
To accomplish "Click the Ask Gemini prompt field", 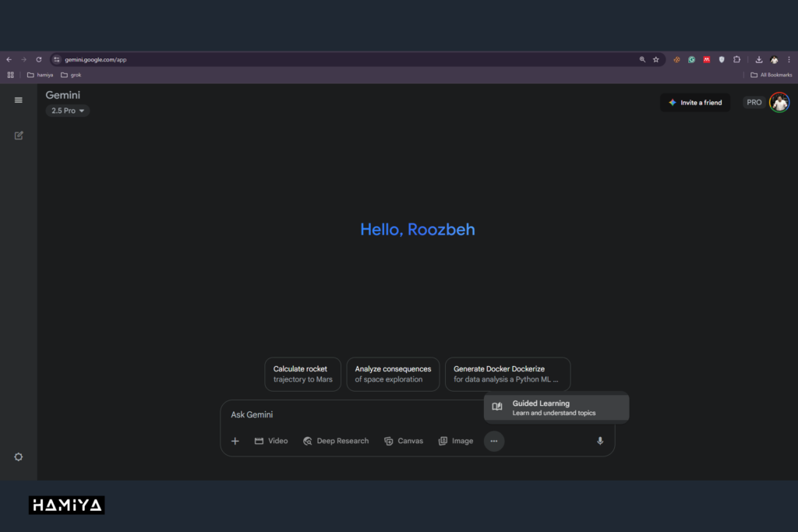I will tap(351, 415).
